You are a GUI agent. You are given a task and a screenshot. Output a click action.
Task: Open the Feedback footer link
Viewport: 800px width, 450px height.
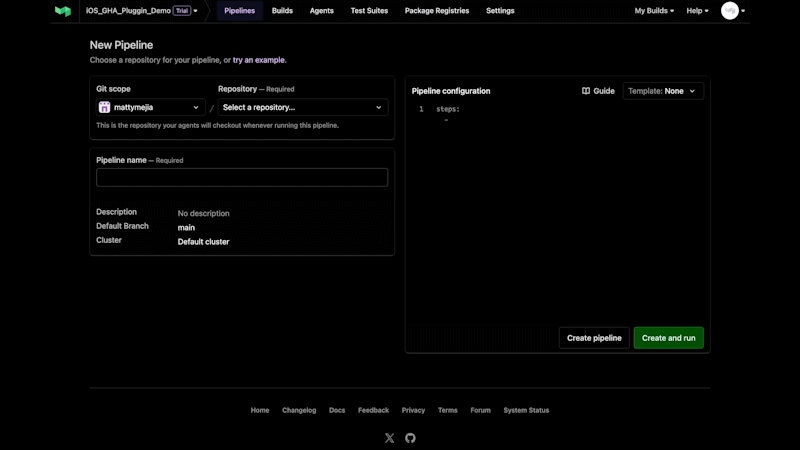[373, 410]
